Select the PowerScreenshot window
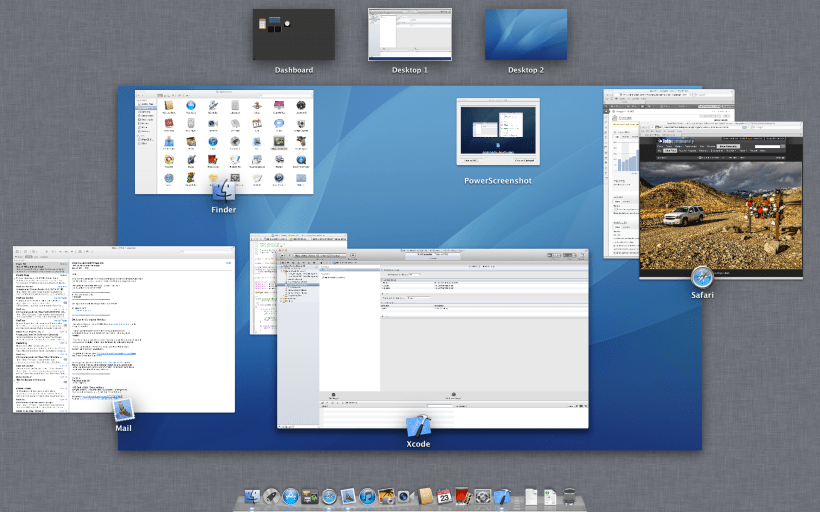Screen dimensions: 820x512 pos(497,130)
